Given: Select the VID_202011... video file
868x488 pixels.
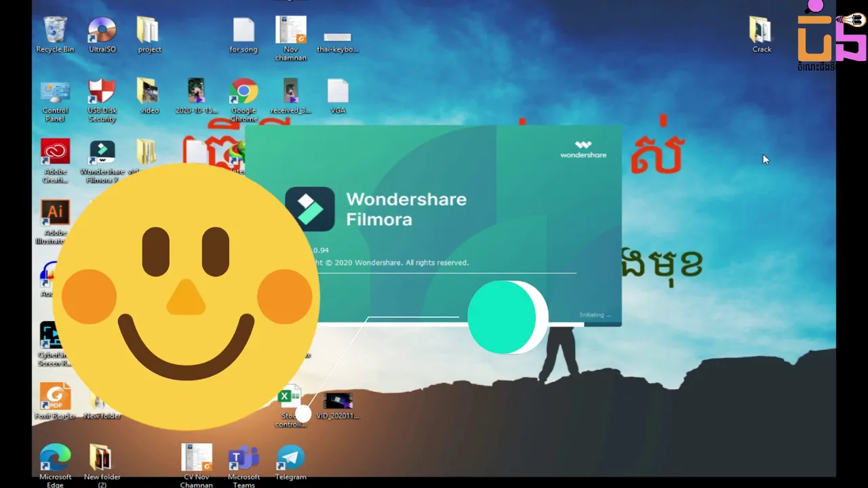Looking at the screenshot, I should [338, 405].
